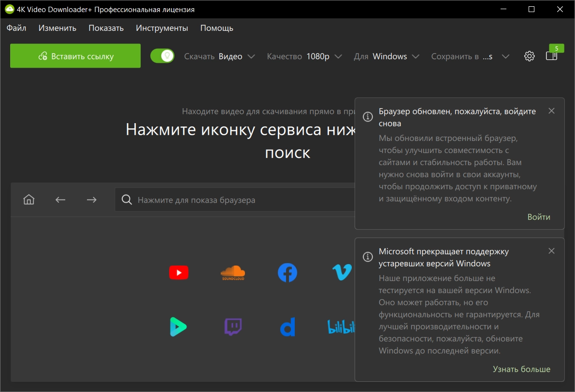575x392 pixels.
Task: Open the Показать menu
Action: (106, 28)
